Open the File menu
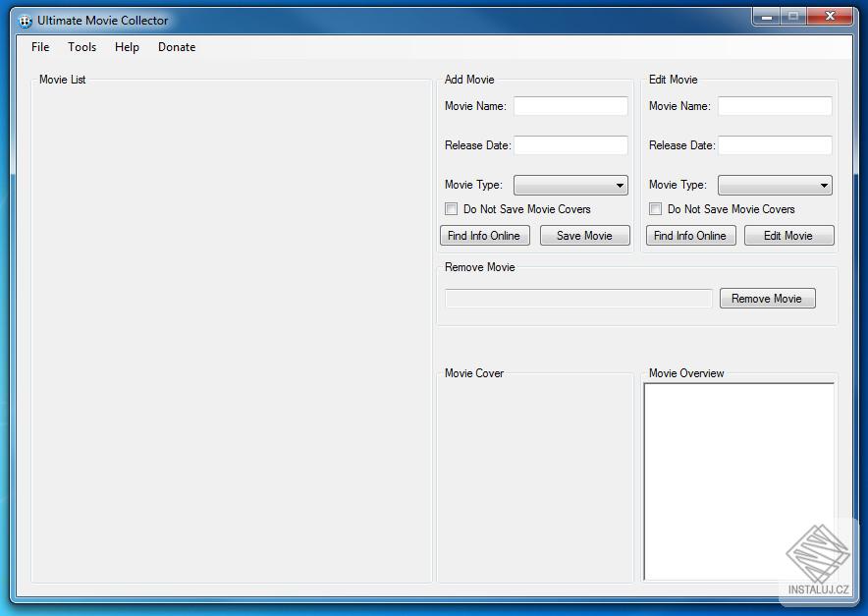Viewport: 868px width, 616px height. pos(40,47)
